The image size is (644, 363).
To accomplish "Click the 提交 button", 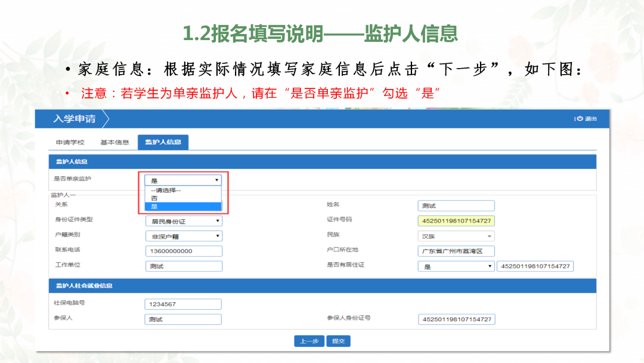I will pos(338,340).
